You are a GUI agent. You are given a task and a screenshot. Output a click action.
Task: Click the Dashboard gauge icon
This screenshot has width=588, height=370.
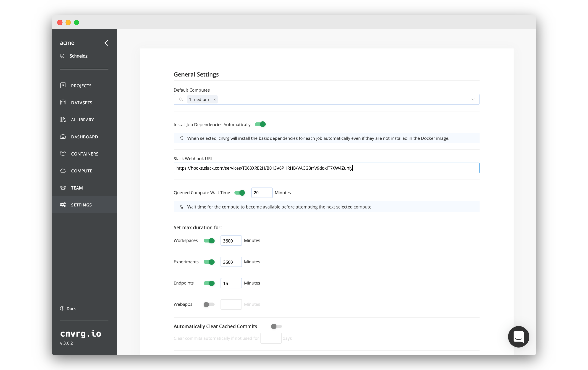(x=63, y=137)
